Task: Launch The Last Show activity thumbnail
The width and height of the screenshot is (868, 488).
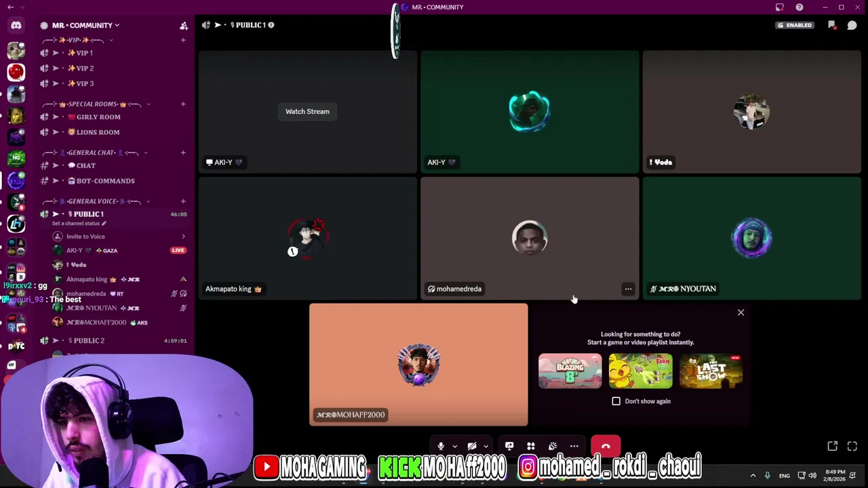Action: click(x=711, y=371)
